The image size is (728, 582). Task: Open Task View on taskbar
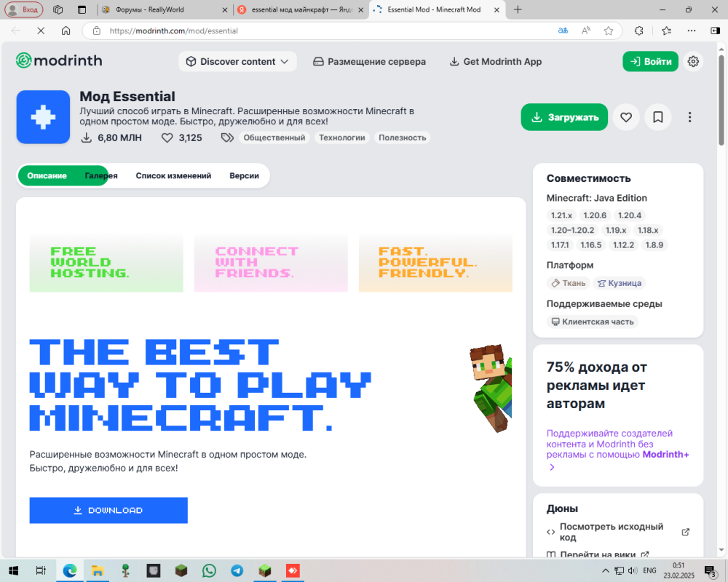click(x=41, y=570)
